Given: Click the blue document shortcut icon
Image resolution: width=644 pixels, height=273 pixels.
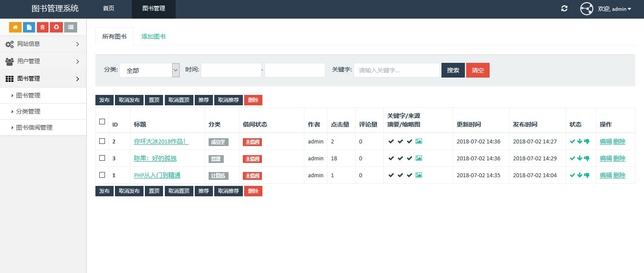Looking at the screenshot, I should pos(29,27).
